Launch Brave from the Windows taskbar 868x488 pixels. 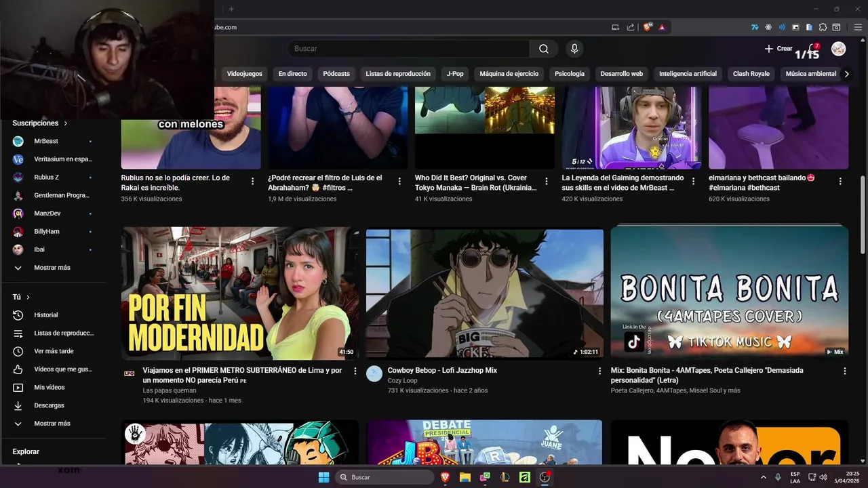point(446,477)
